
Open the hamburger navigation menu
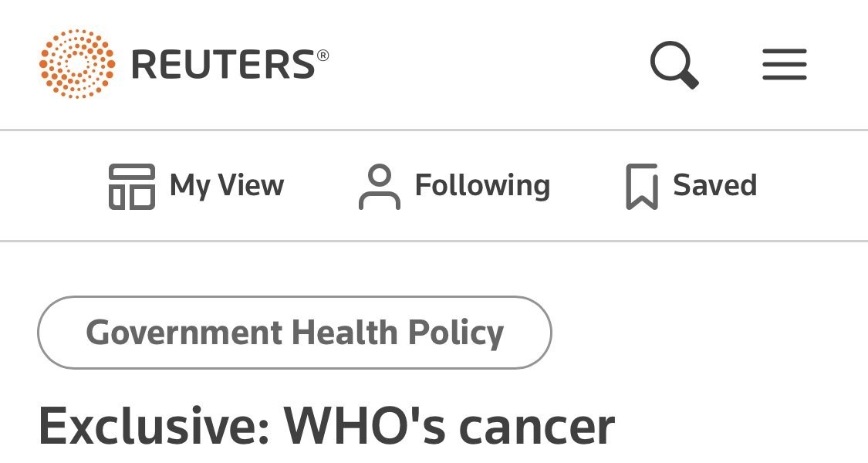tap(784, 64)
